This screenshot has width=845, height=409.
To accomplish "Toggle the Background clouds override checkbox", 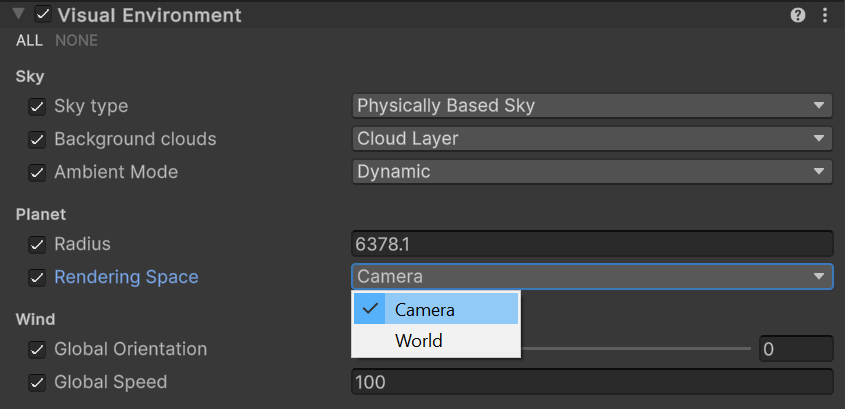I will point(37,139).
